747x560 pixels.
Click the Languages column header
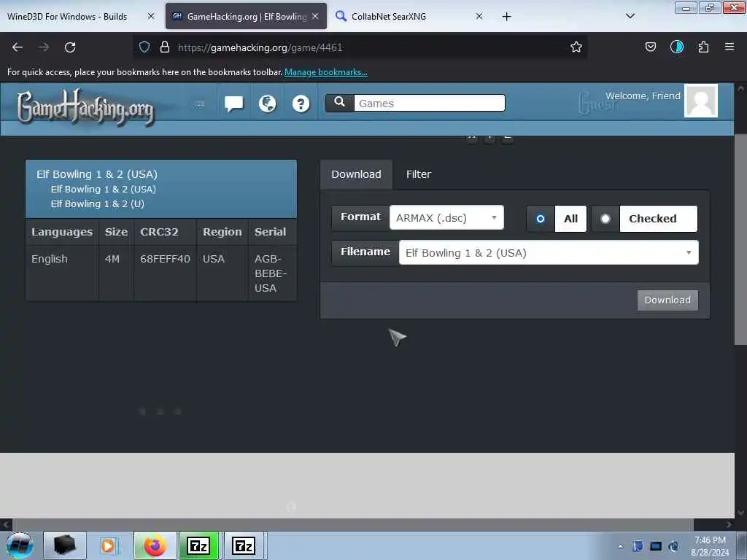point(62,232)
